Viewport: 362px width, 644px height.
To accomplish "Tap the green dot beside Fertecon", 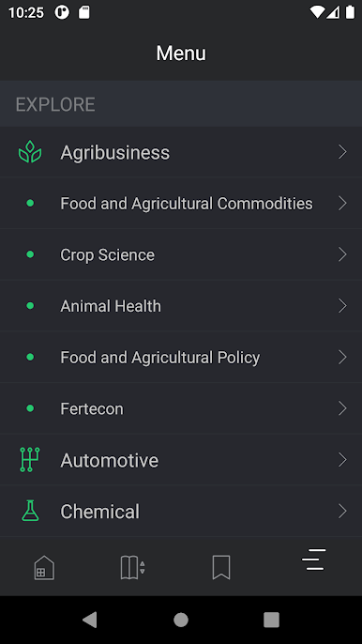I will pos(30,408).
